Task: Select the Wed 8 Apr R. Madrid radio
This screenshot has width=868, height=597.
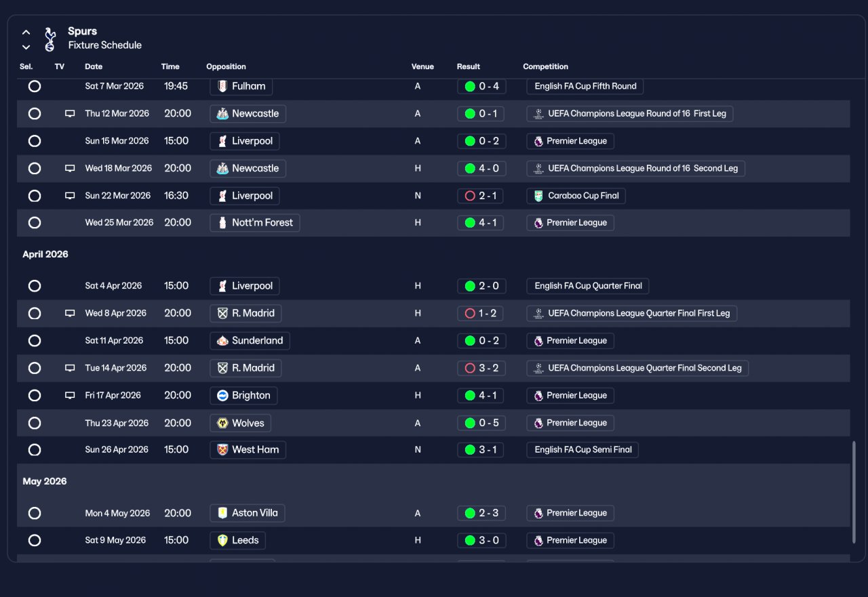Action: pyautogui.click(x=35, y=313)
